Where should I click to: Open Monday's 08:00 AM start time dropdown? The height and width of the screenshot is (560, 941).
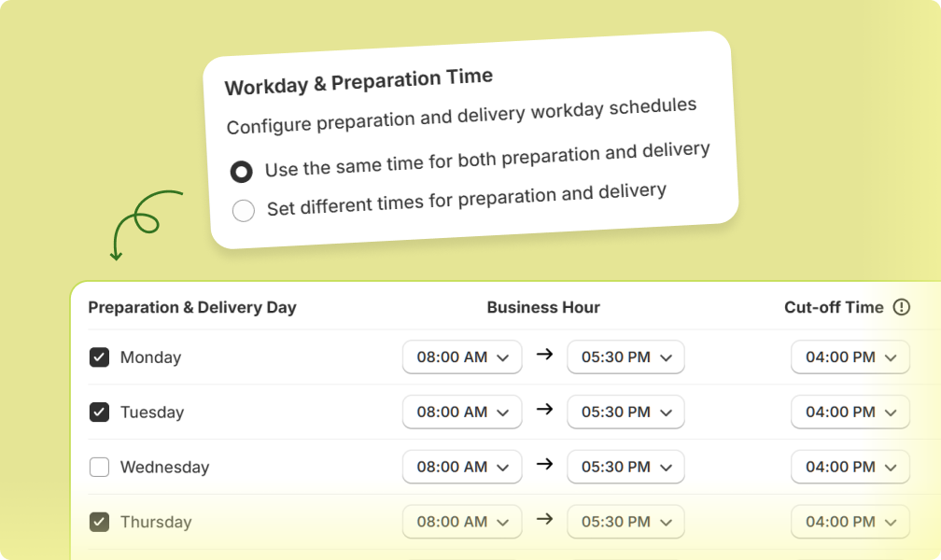(461, 357)
